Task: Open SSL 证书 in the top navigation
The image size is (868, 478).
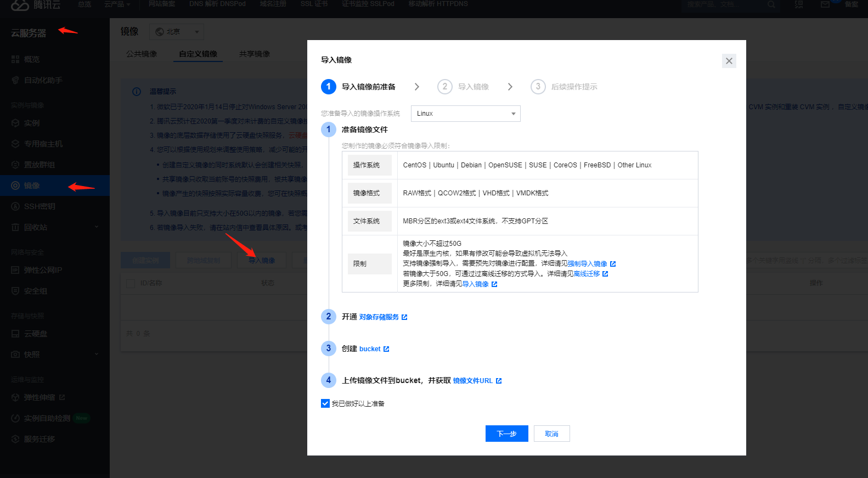Action: (x=314, y=4)
